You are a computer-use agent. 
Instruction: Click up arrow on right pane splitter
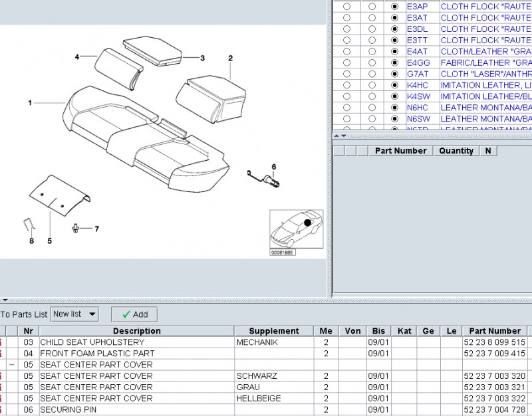[x=336, y=136]
